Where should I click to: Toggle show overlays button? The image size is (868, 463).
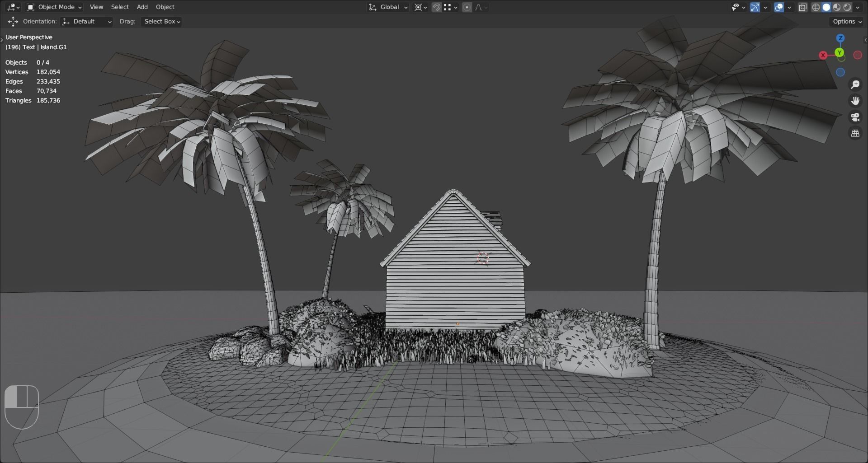click(x=778, y=7)
